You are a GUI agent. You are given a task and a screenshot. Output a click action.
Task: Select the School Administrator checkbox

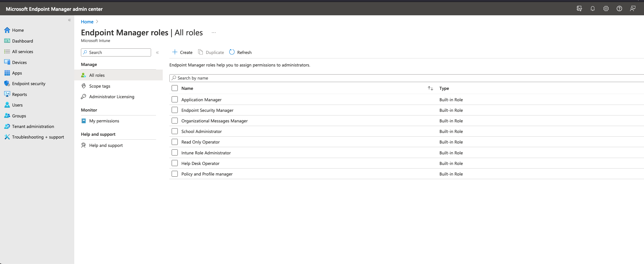click(175, 131)
